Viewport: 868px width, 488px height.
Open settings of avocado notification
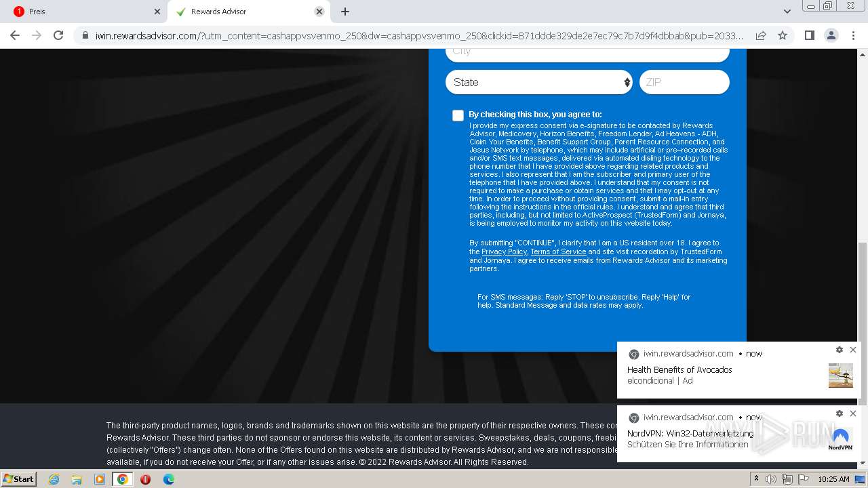coord(840,350)
